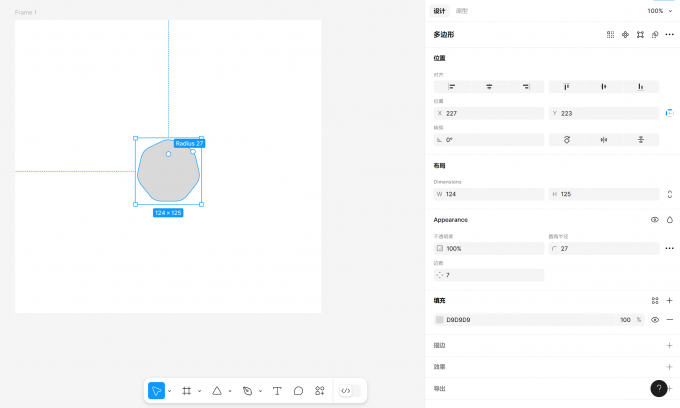The image size is (680, 408).
Task: Open zoom level 100% dropdown
Action: pyautogui.click(x=660, y=11)
